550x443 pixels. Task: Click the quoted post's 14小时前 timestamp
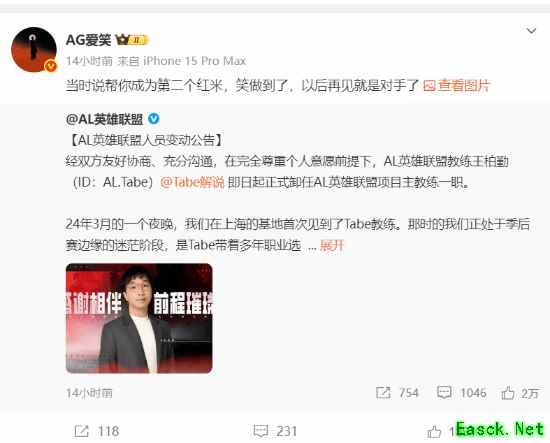click(x=89, y=393)
